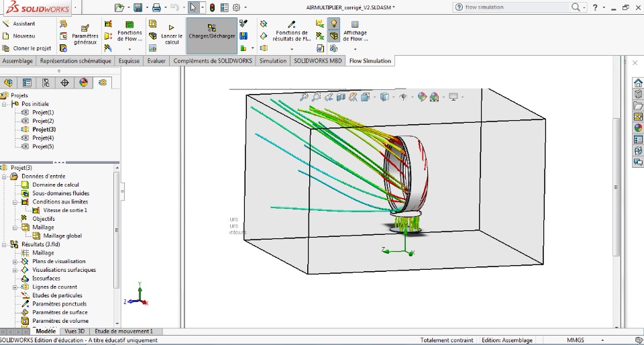Click the Save icon in top toolbar

coord(138,7)
